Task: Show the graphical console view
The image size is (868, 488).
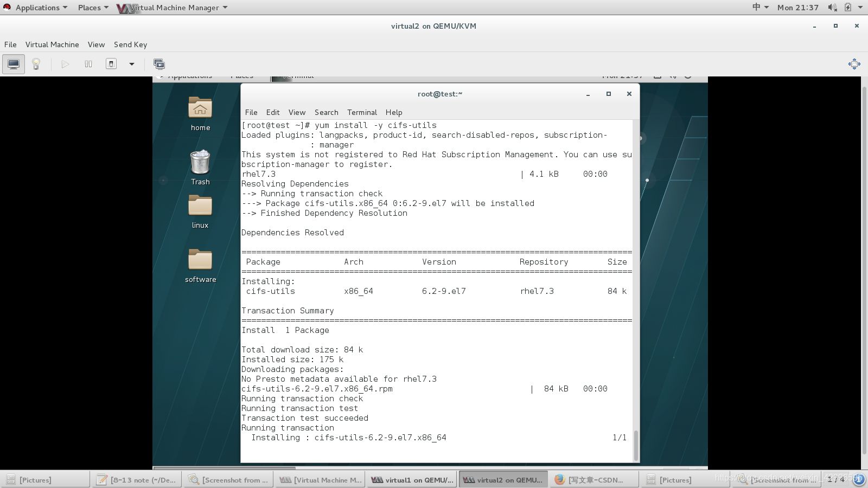Action: 14,64
